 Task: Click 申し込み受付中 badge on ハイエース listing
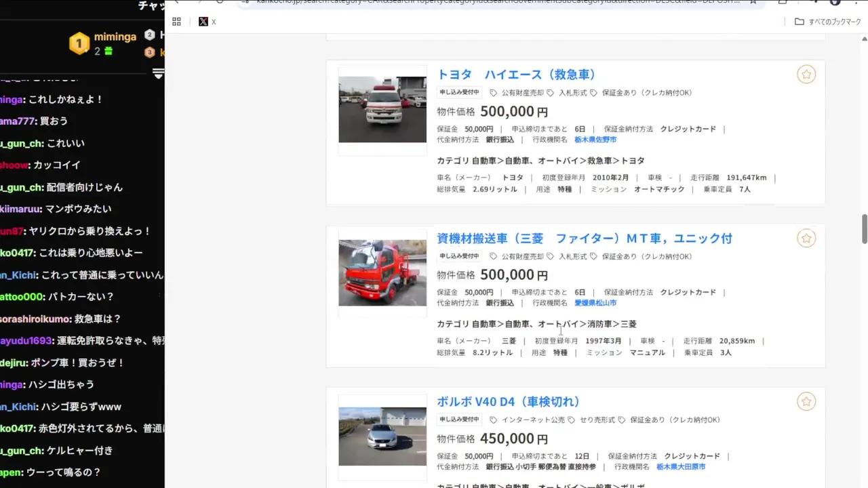tap(459, 93)
